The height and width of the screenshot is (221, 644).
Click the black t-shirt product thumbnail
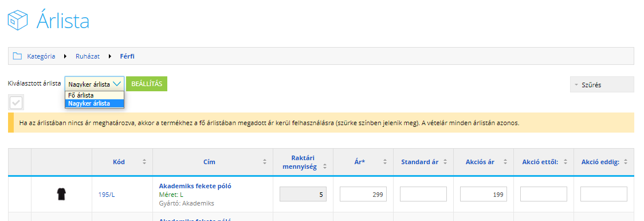coord(61,194)
